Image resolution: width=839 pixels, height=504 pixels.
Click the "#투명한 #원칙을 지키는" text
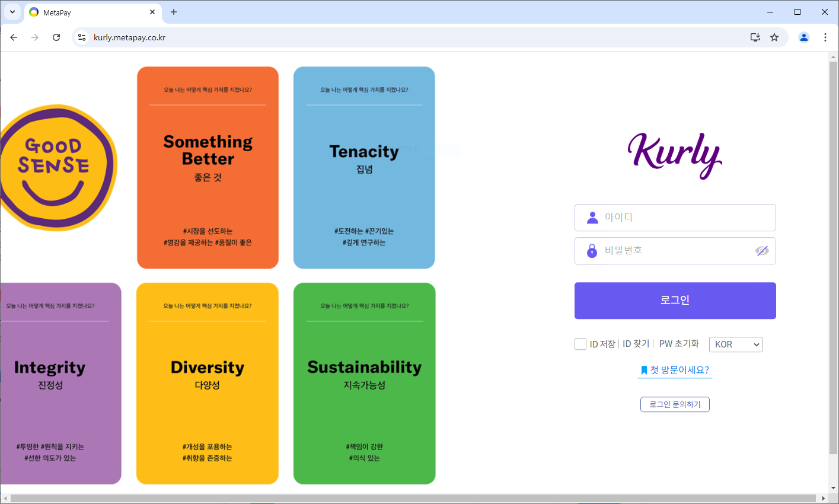point(50,447)
